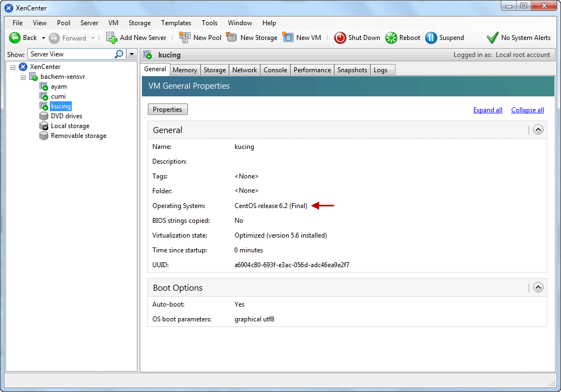Click the bachem-xensvr server icon
Image resolution: width=561 pixels, height=392 pixels.
click(33, 77)
